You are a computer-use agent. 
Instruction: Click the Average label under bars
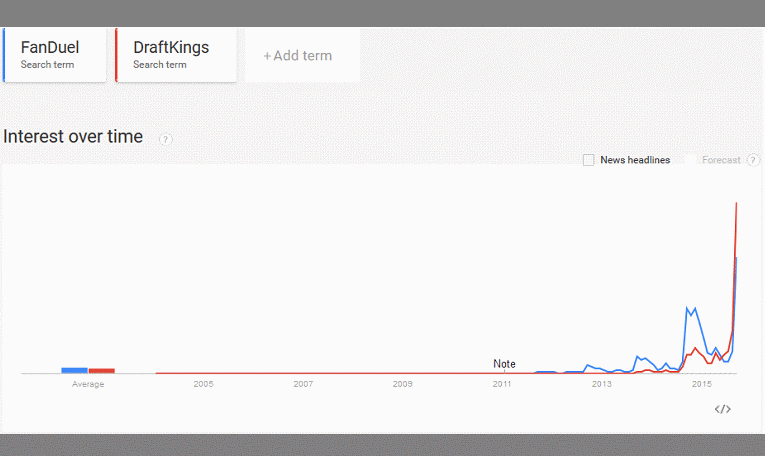click(x=88, y=384)
